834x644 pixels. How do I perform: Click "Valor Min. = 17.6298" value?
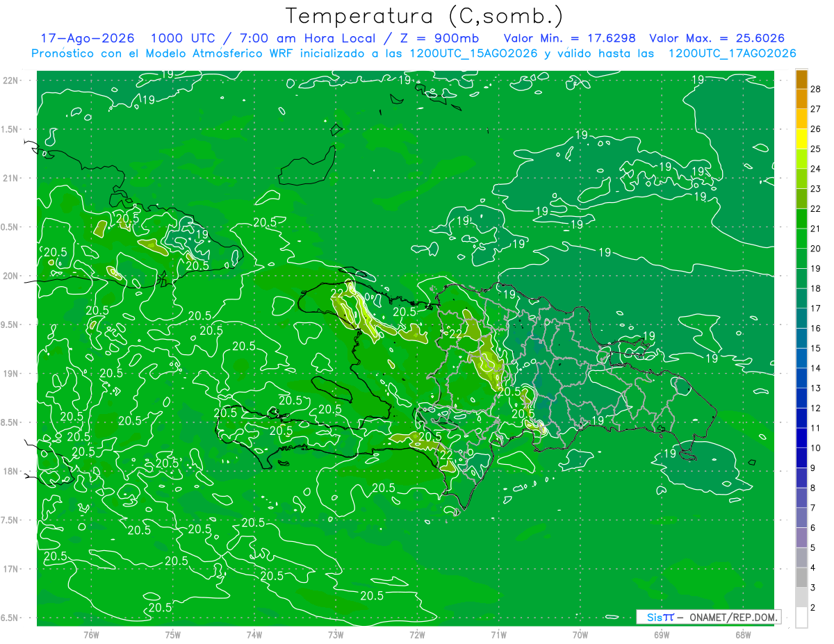click(x=570, y=38)
